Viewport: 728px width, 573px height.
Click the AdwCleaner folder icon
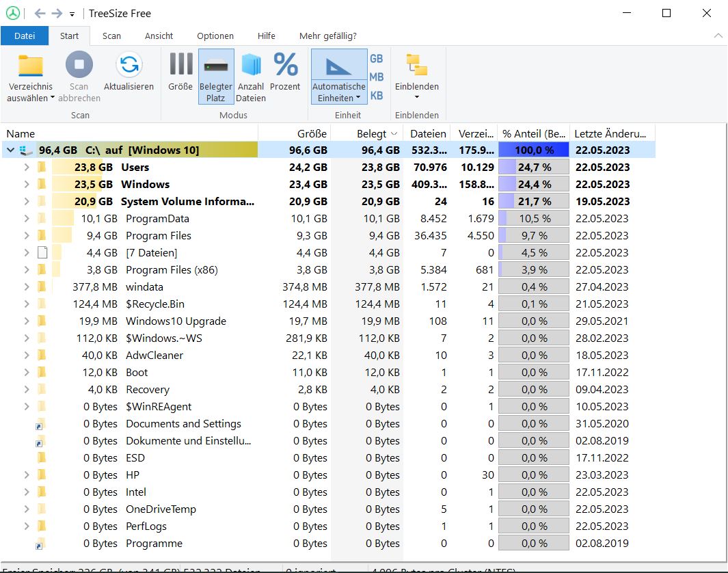42,356
